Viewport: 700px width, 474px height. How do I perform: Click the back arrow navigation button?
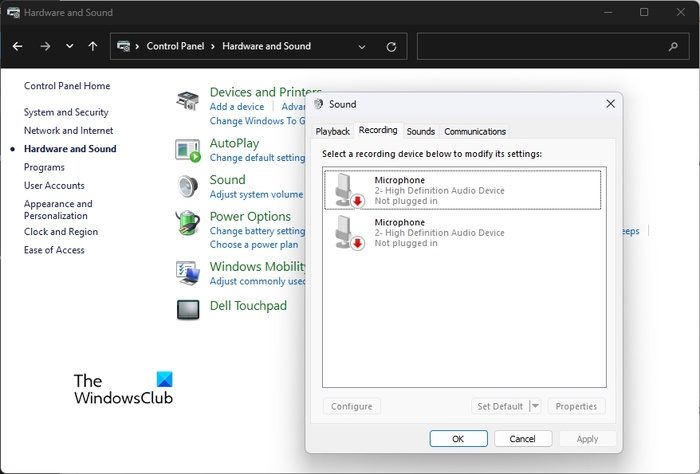pyautogui.click(x=19, y=46)
